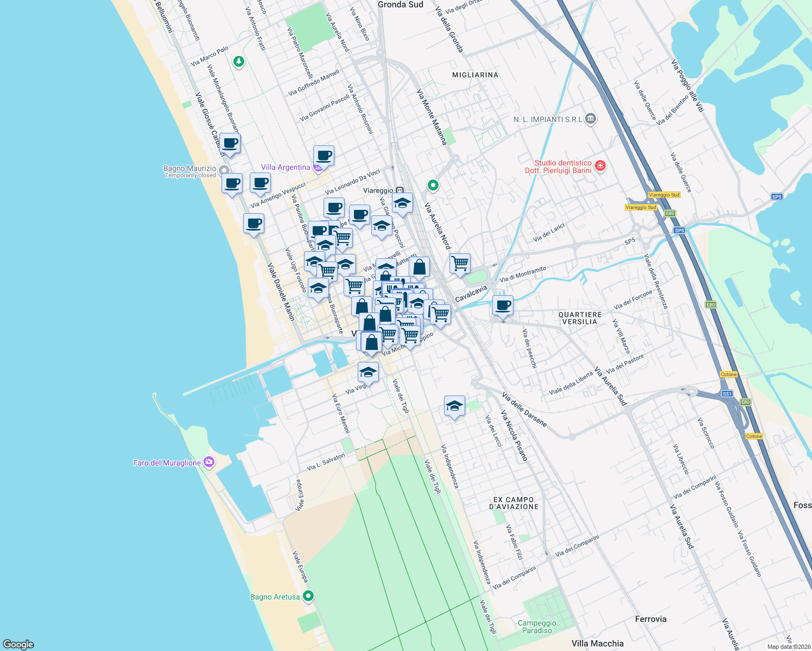The image size is (812, 651).
Task: Click the graduation cap icon near Via delle Darsene
Action: (x=454, y=406)
